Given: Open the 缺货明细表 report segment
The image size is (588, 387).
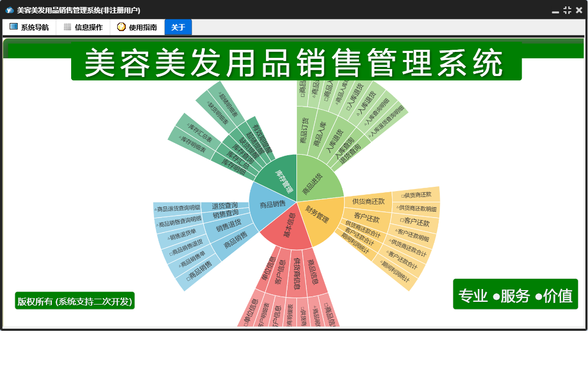Looking at the screenshot, I should click(219, 113).
